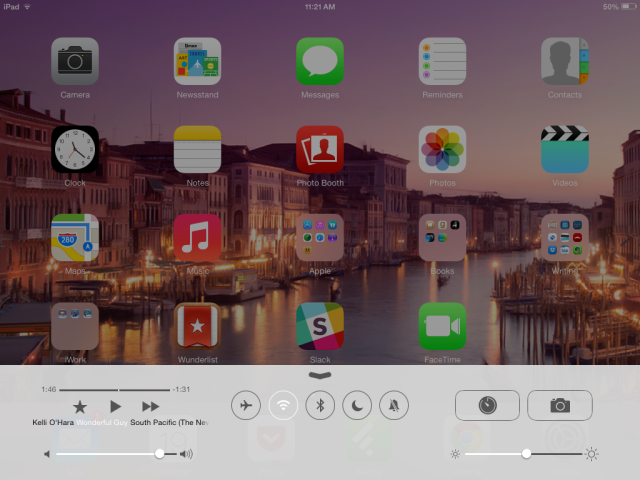Tap the battery indicator in status bar

pos(628,7)
